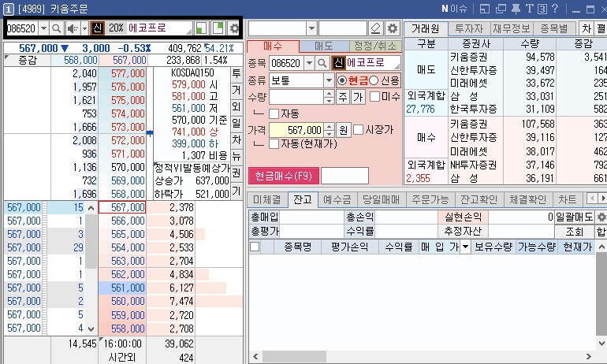Image resolution: width=607 pixels, height=364 pixels.
Task: Click 일괄매도 bulk sell button
Action: tap(574, 217)
